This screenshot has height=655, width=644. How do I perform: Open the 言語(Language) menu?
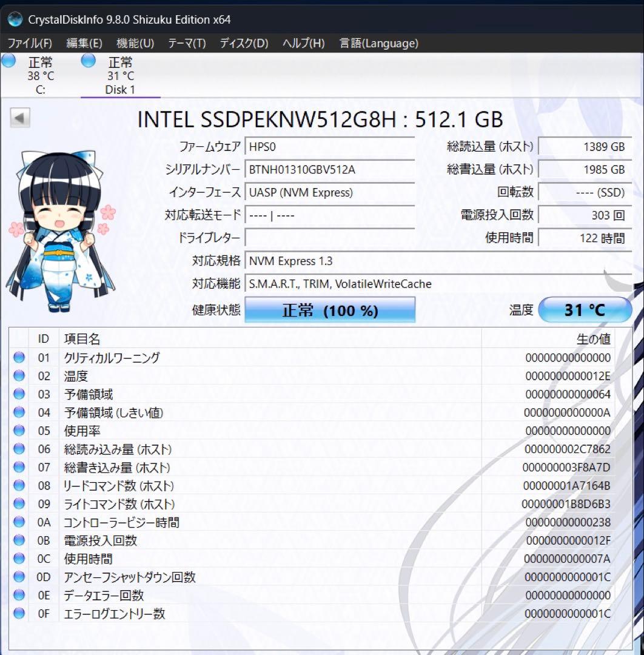pos(379,43)
